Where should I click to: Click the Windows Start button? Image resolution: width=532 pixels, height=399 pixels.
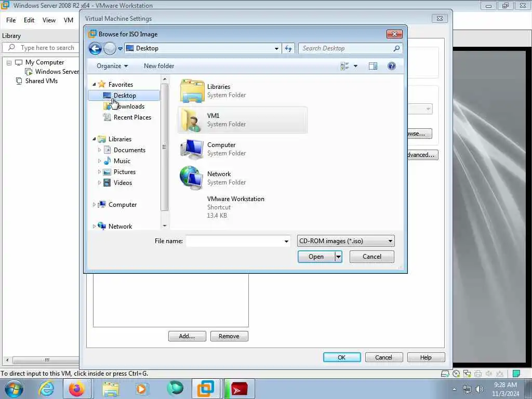point(14,389)
